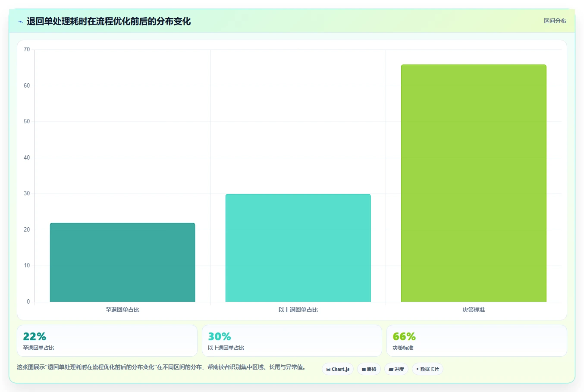Click the x-axis label 至退回单占比

pos(122,310)
